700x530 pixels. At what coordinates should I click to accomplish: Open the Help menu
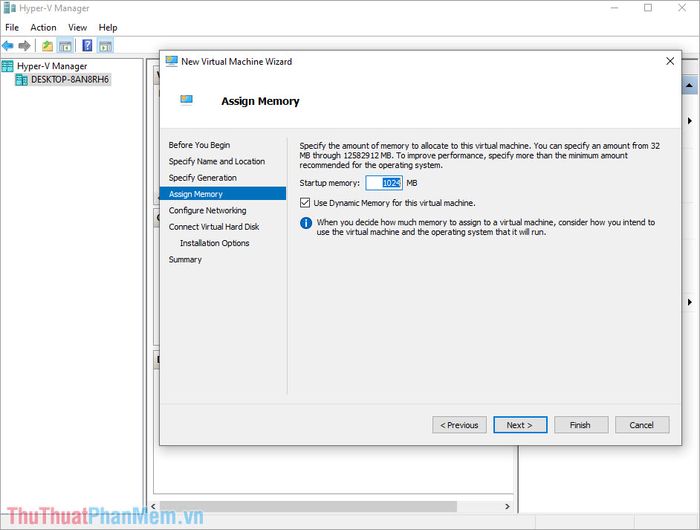pyautogui.click(x=108, y=28)
